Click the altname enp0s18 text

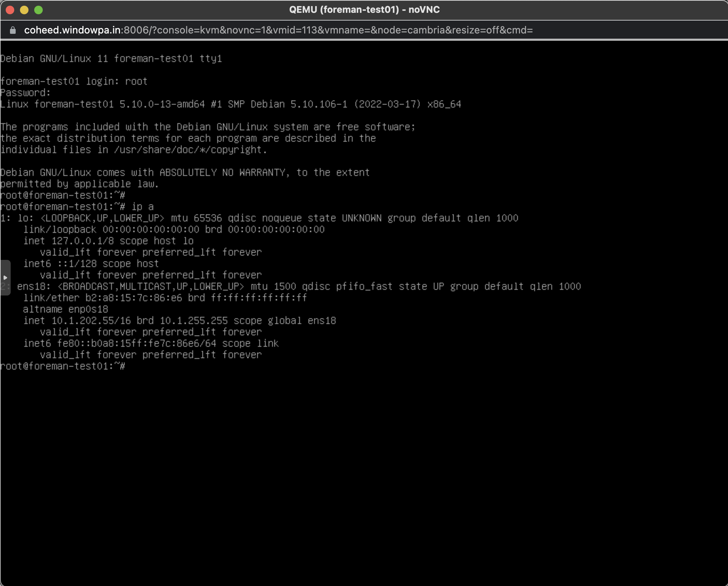[66, 309]
